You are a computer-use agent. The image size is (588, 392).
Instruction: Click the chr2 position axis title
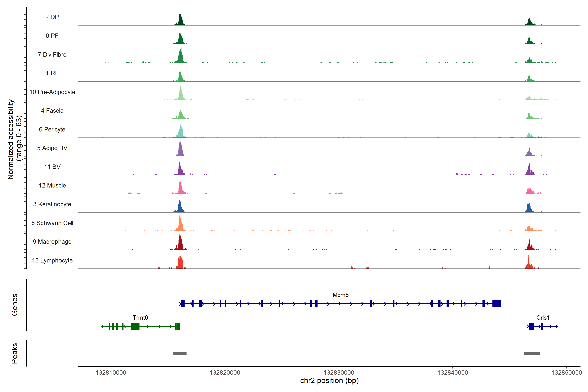(x=329, y=381)
